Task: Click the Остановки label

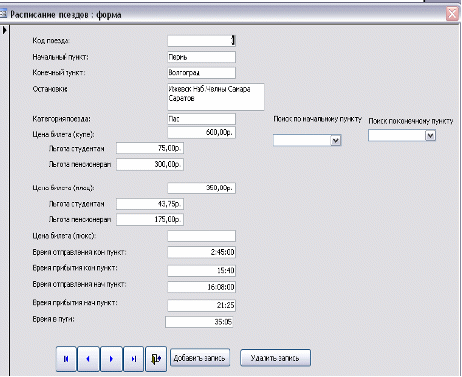Action: click(x=50, y=89)
